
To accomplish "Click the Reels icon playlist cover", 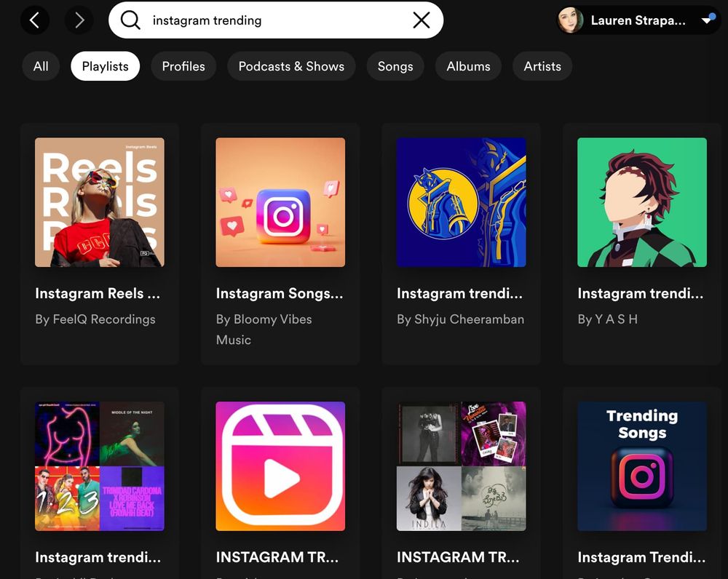I will [280, 466].
